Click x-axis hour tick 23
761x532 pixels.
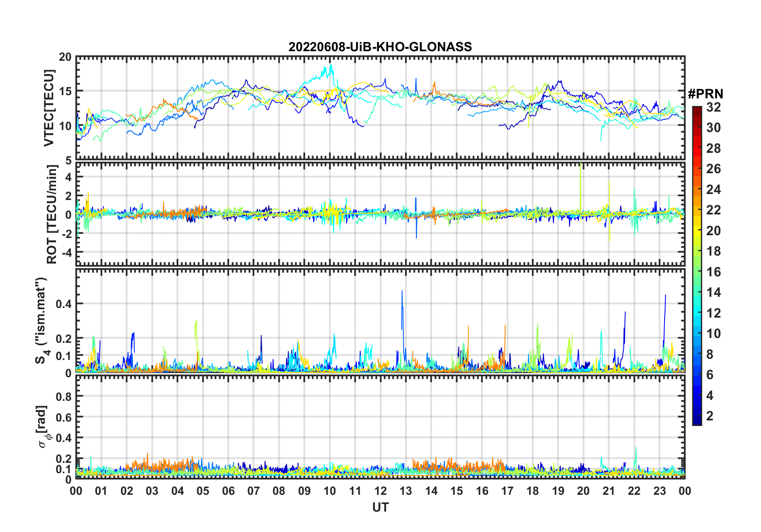point(659,491)
